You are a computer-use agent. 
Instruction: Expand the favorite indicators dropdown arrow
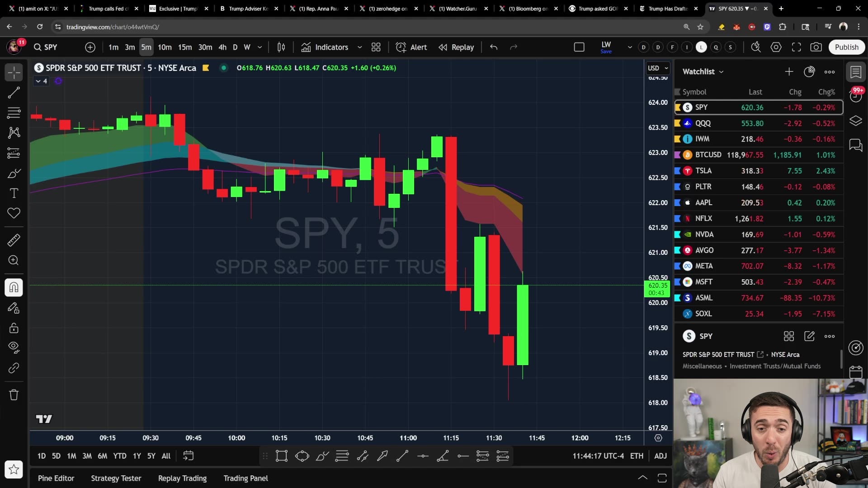pyautogui.click(x=360, y=47)
